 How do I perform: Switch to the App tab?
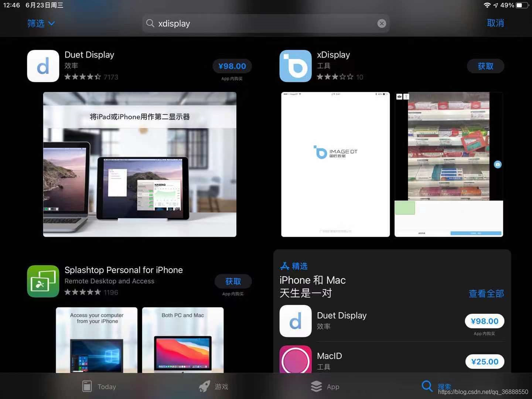(325, 386)
